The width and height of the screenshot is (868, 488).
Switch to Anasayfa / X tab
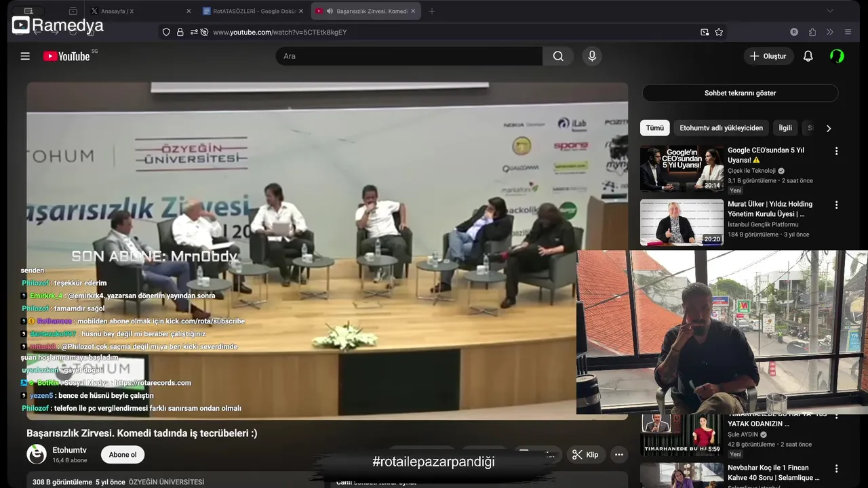pos(140,11)
